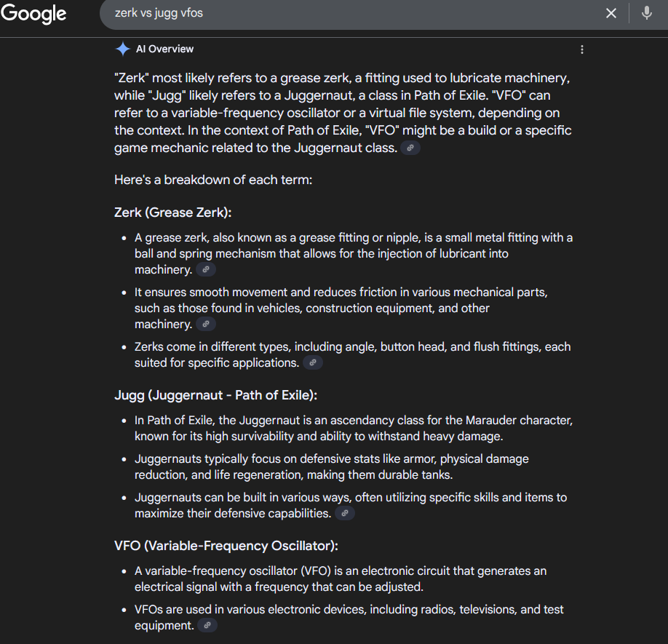Viewport: 668px width, 644px height.
Task: Click the bullet starting 'A grease zerk, also known'
Action: (354, 253)
